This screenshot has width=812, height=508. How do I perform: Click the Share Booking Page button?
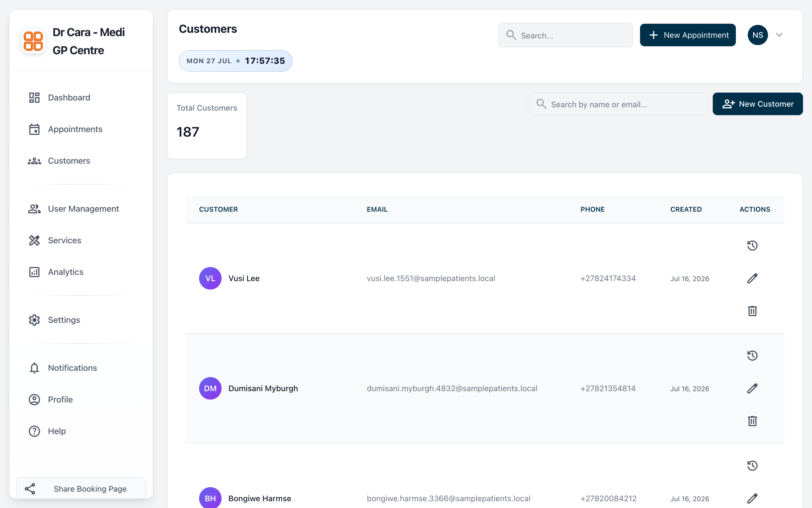pyautogui.click(x=81, y=489)
